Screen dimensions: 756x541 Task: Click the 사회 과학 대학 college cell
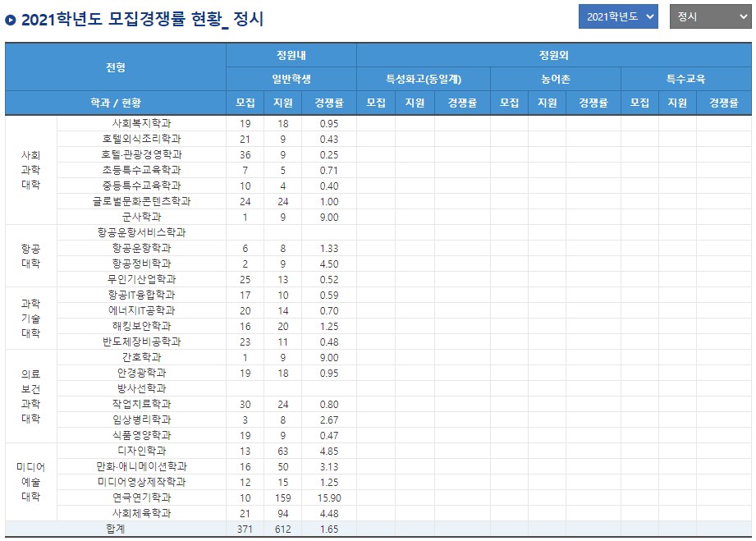31,170
